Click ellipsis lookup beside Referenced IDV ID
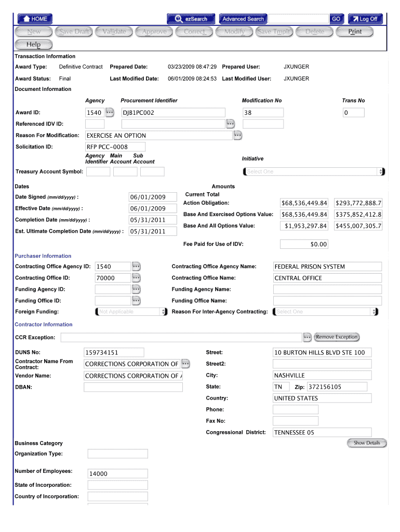400x532 pixels. pos(230,124)
